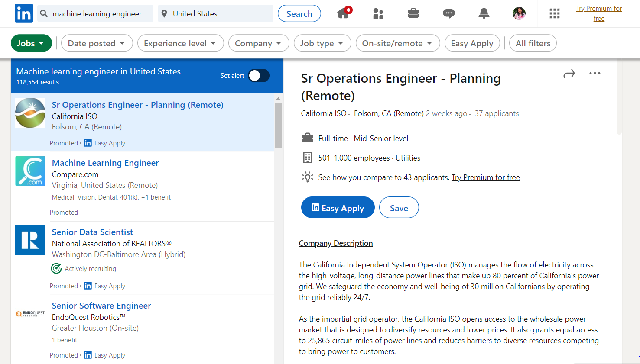Open the Home icon with notification badge
Viewport: 640px width, 364px height.
(x=344, y=13)
